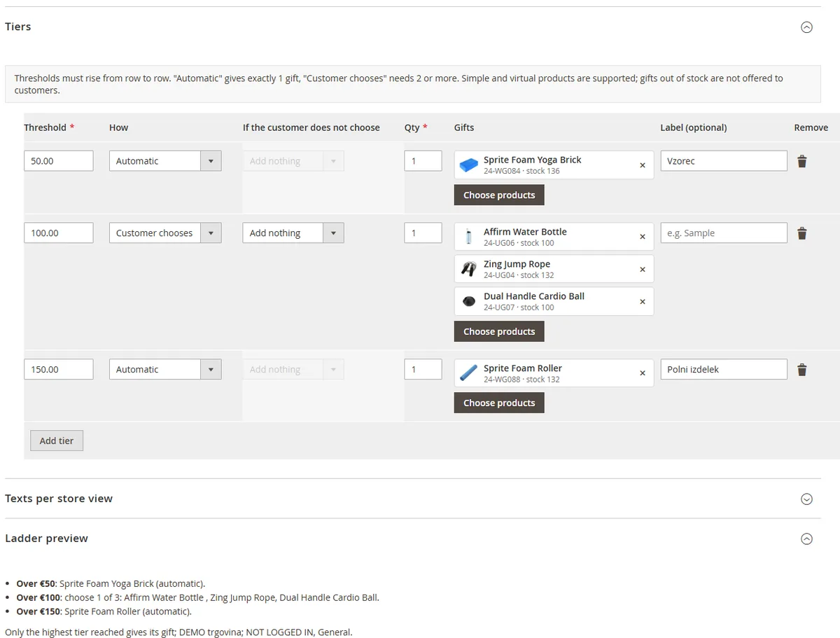The width and height of the screenshot is (840, 638).
Task: Edit the 100.00 threshold field
Action: (59, 233)
